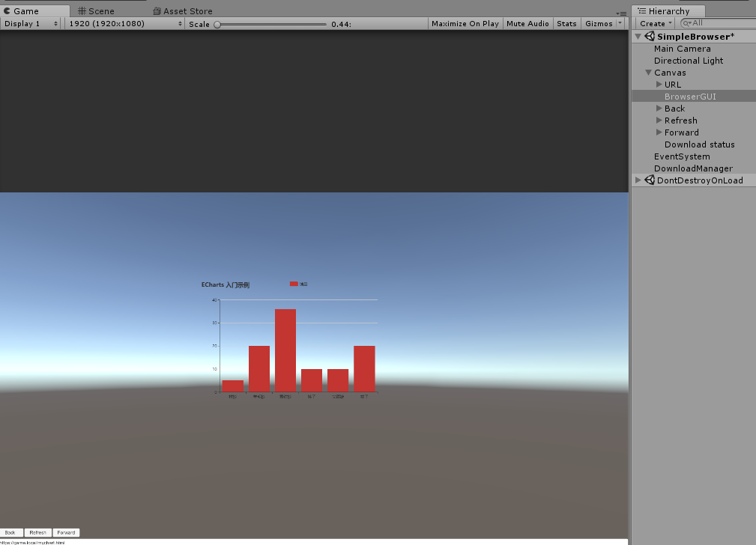Enable Maximize On Play
Image resolution: width=756 pixels, height=545 pixels.
coord(465,23)
